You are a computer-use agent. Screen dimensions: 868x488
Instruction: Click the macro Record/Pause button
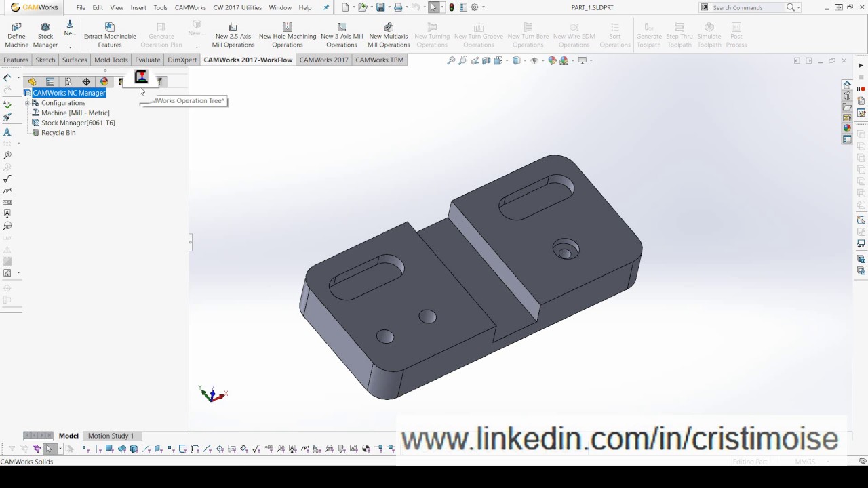coord(862,89)
